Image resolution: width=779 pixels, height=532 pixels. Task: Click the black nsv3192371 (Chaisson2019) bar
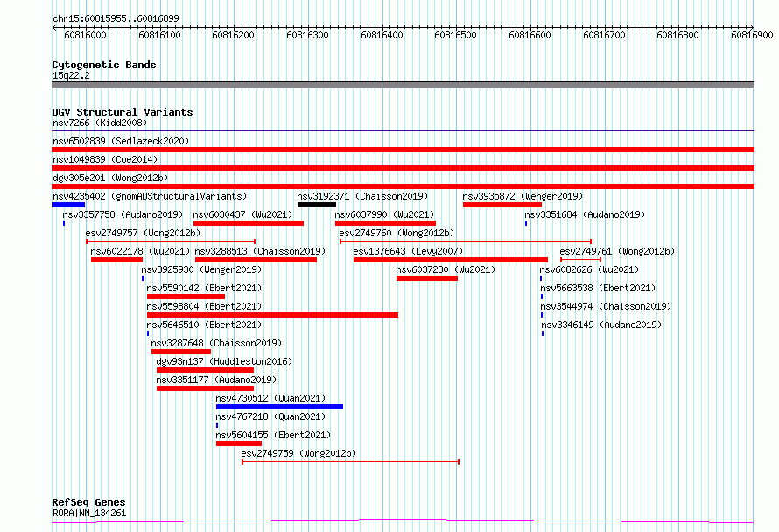click(317, 205)
